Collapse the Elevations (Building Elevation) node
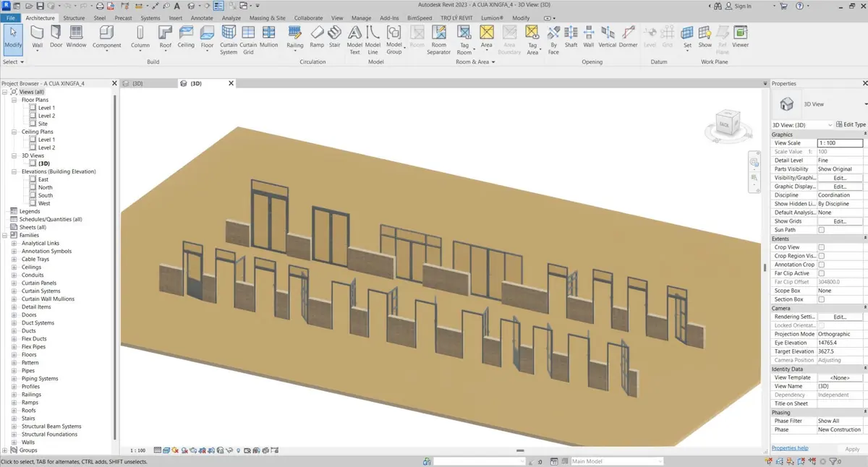This screenshot has height=467, width=868. [x=14, y=171]
